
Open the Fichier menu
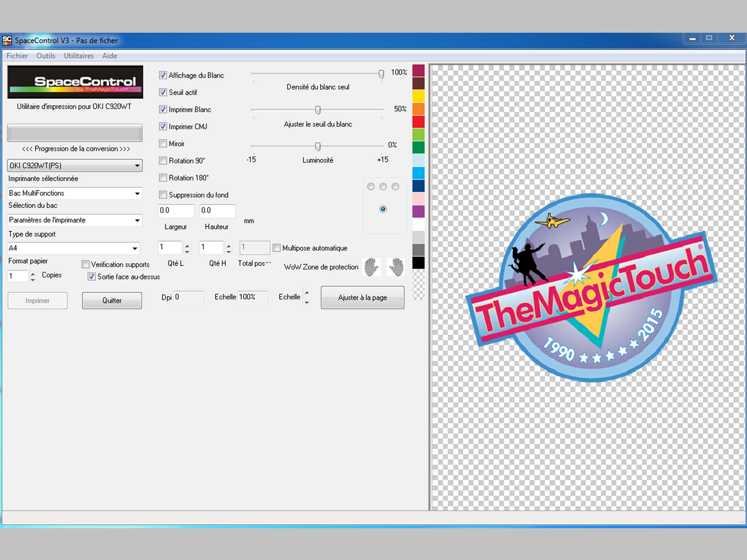point(17,56)
